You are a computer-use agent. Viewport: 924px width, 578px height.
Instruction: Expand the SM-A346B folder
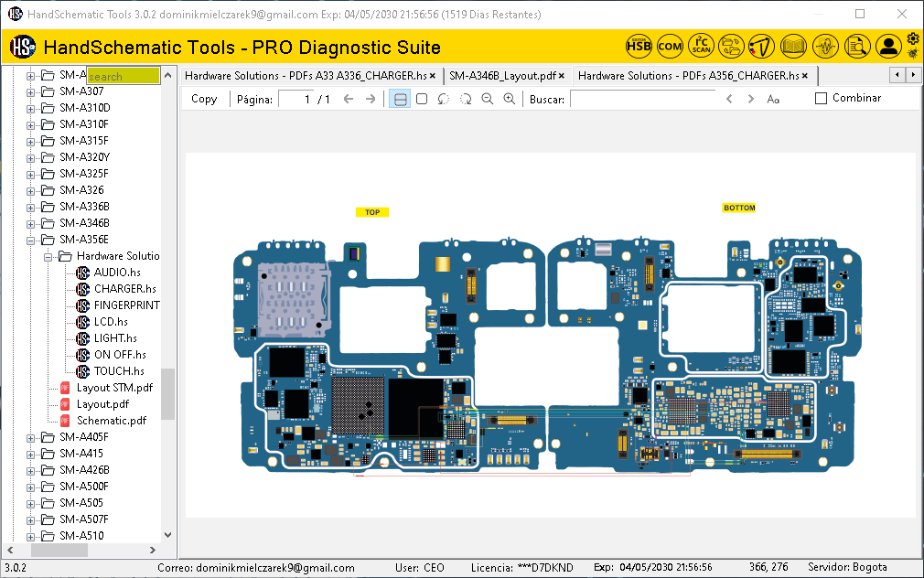coord(30,224)
